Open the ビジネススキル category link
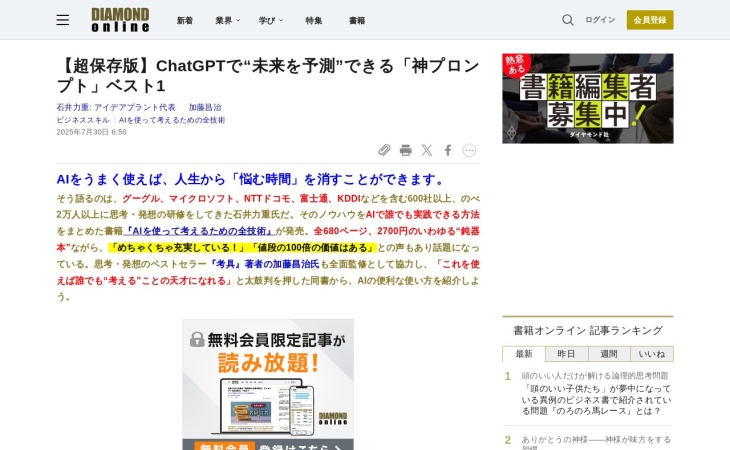Screen dimensions: 730x450 click(x=83, y=120)
